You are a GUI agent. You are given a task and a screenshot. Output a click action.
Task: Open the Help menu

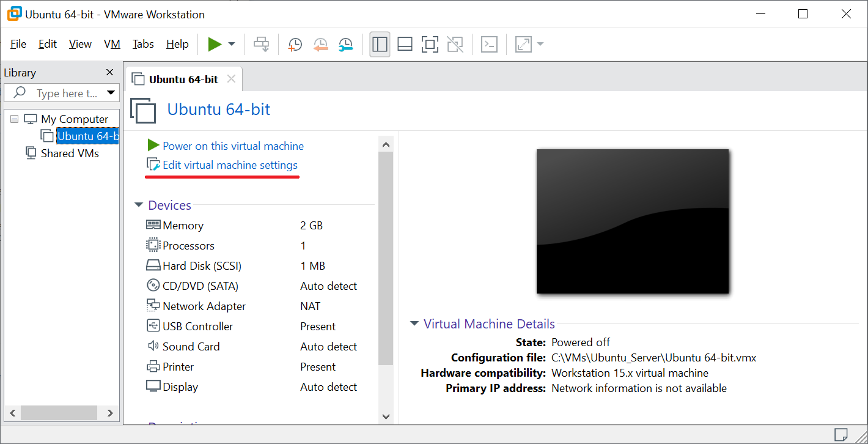pyautogui.click(x=177, y=44)
